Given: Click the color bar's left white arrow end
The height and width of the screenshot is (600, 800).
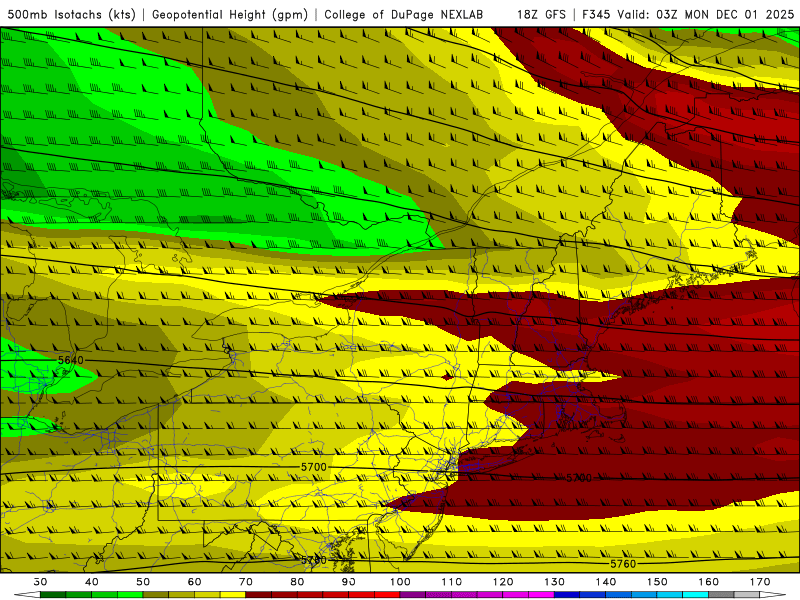Looking at the screenshot, I should point(28,595).
